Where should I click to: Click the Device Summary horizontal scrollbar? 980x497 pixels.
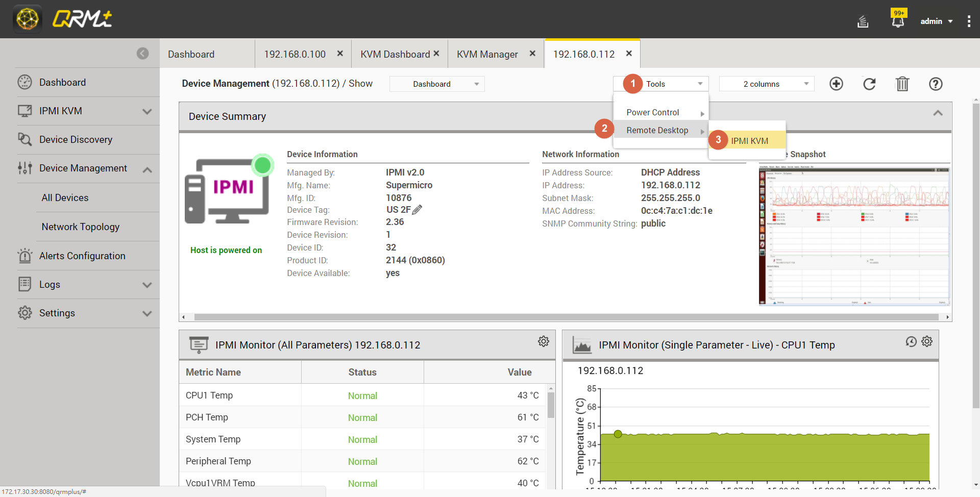[x=566, y=317]
